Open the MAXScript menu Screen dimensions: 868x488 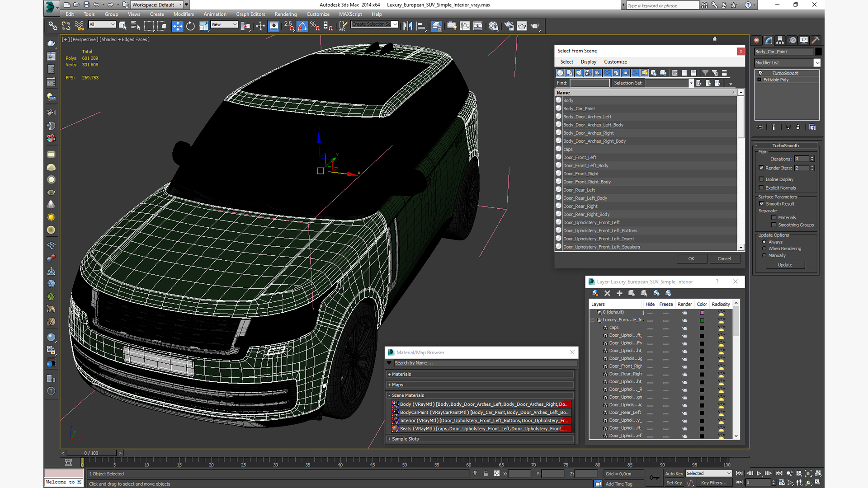350,14
